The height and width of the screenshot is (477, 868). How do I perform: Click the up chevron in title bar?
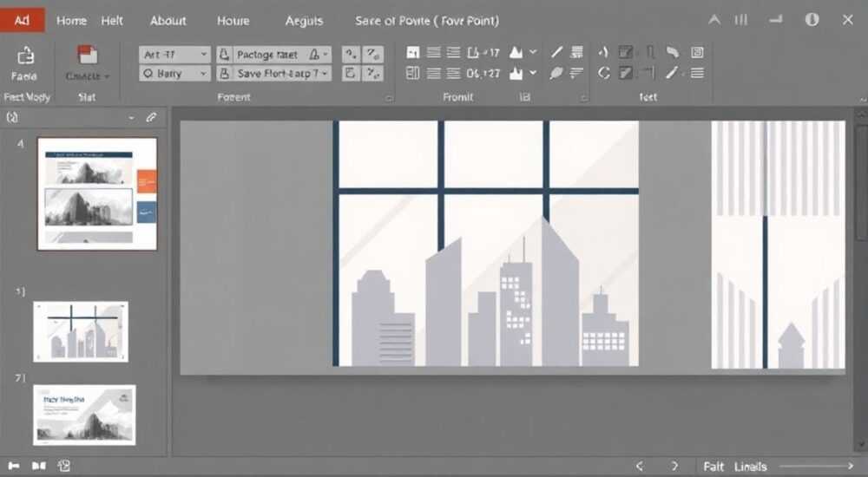click(714, 20)
